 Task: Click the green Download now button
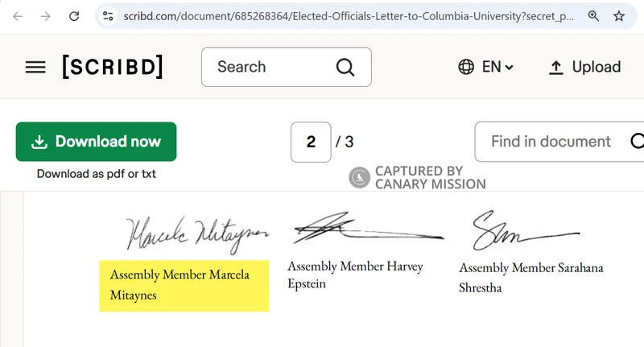(x=96, y=142)
